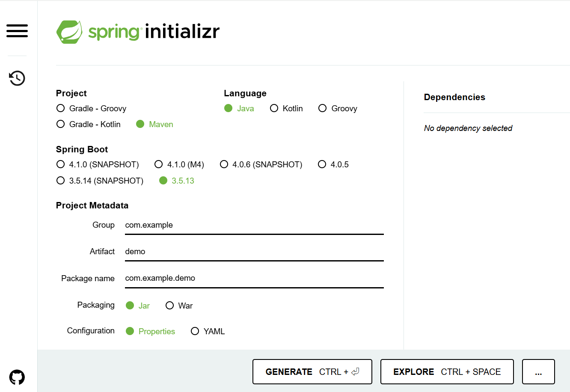Pick Spring Boot 4.1.0 (M4)
The height and width of the screenshot is (392, 570).
pos(159,164)
